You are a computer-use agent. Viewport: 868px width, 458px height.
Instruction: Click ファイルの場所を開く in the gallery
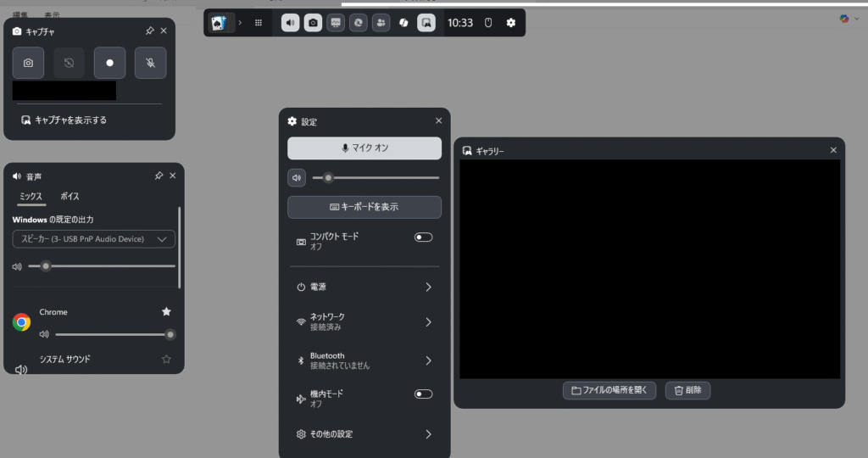609,391
